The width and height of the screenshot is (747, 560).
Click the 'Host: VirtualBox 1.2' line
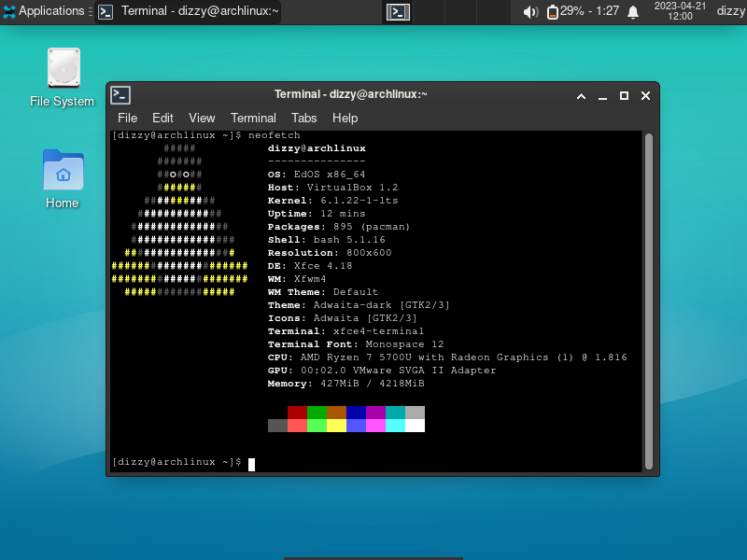[332, 188]
